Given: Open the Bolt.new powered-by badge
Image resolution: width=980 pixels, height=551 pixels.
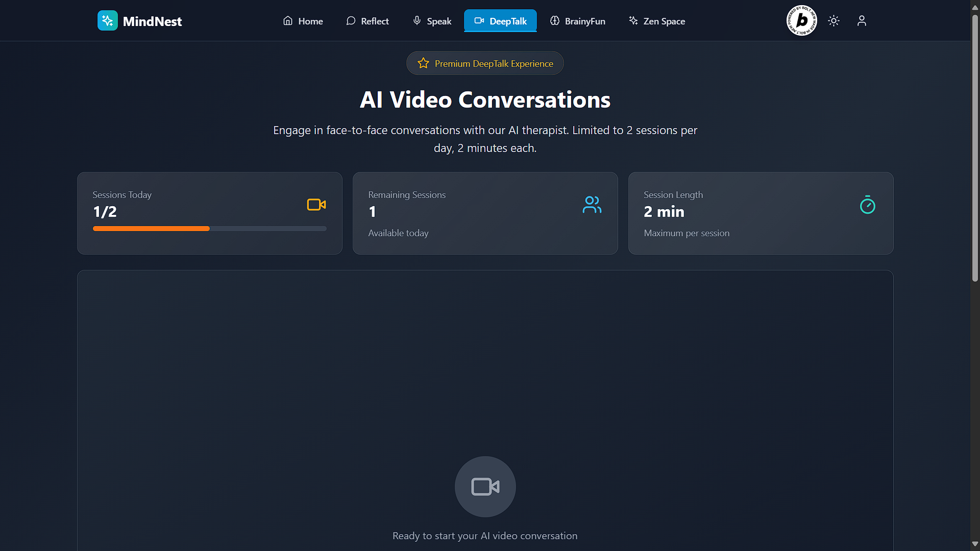Looking at the screenshot, I should click(801, 21).
